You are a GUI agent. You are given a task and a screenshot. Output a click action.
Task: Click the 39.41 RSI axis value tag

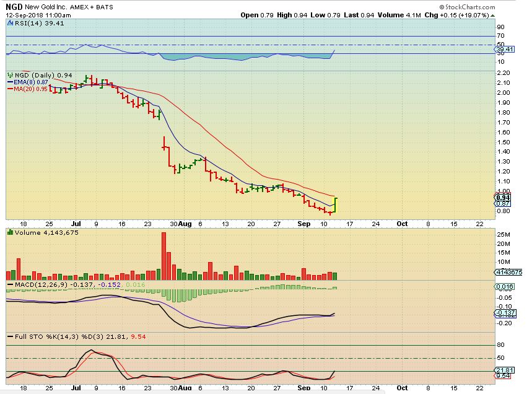tap(505, 49)
